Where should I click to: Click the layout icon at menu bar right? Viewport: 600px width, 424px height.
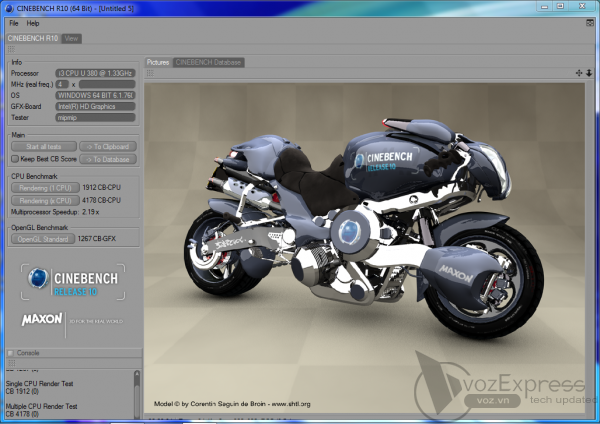point(590,23)
